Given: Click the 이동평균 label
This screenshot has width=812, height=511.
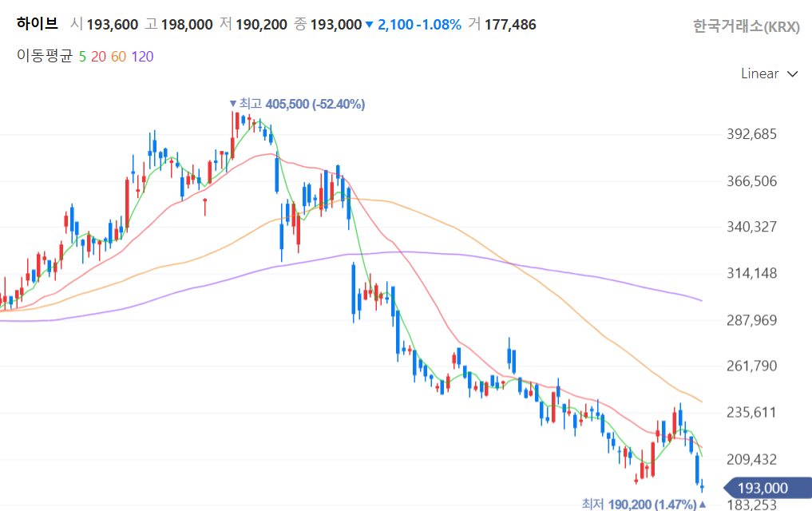Looking at the screenshot, I should (45, 56).
